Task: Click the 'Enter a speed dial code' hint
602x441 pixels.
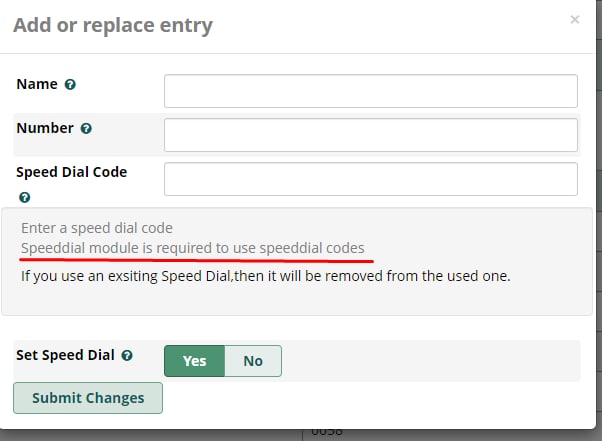Action: 97,228
